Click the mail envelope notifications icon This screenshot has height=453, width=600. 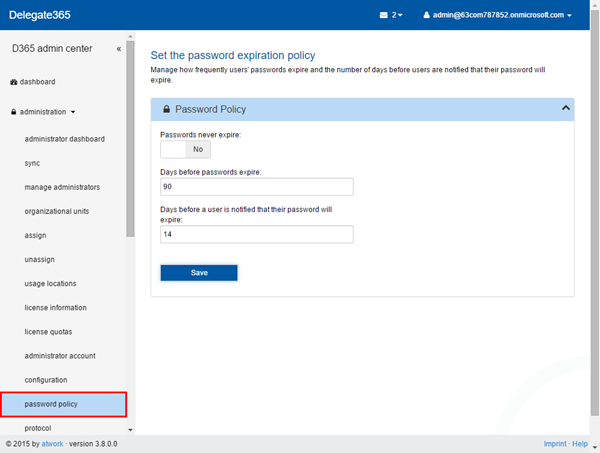[x=384, y=15]
